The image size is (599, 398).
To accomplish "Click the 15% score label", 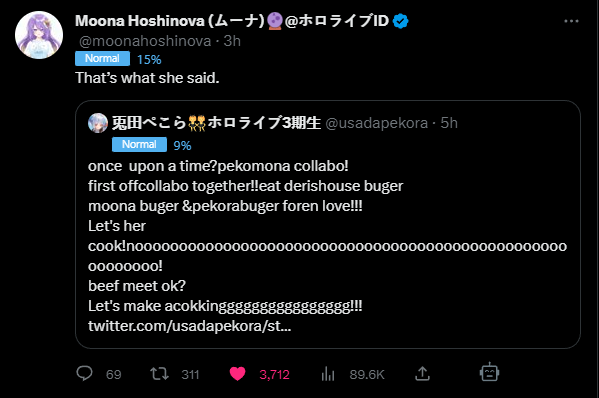I will click(149, 60).
